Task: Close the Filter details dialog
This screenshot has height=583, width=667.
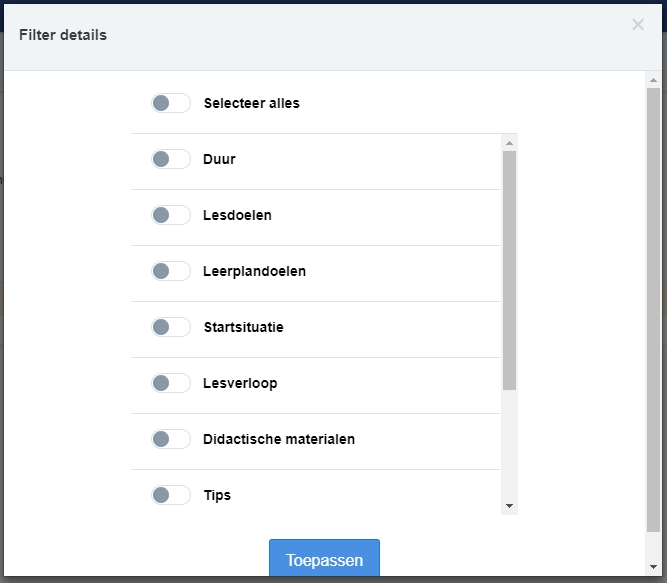Action: point(638,25)
